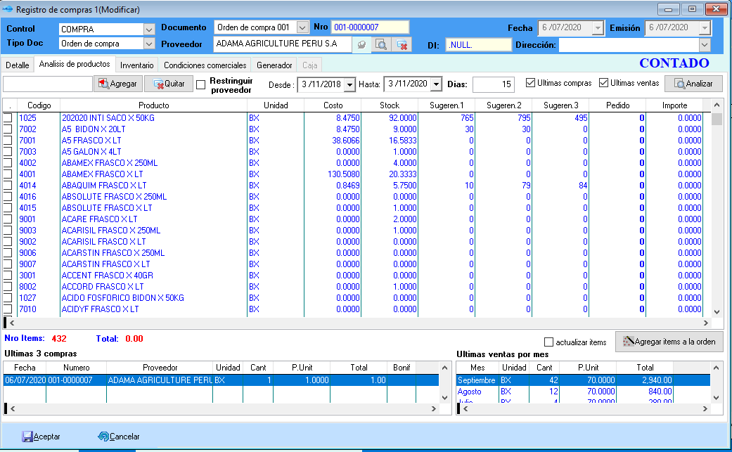Click the Dias input field
The height and width of the screenshot is (452, 732).
tap(493, 84)
